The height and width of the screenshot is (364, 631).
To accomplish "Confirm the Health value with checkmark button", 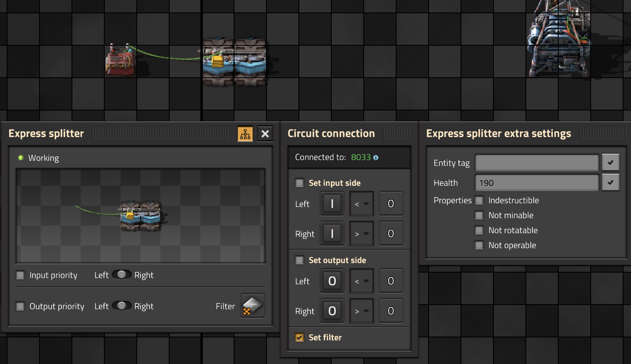I will coord(611,182).
